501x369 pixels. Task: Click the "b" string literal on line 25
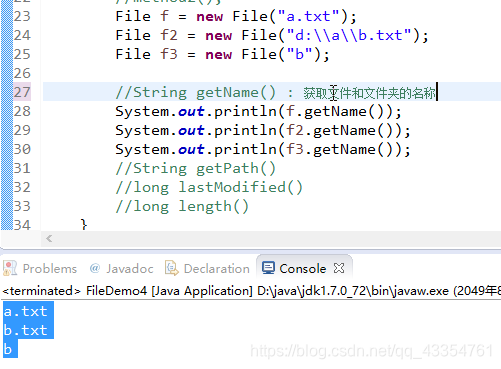pyautogui.click(x=299, y=54)
